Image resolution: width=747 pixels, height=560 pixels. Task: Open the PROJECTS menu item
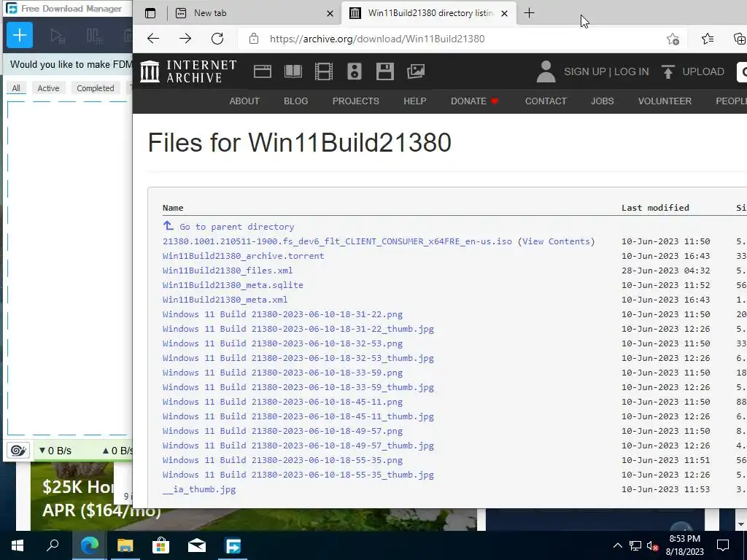[356, 101]
